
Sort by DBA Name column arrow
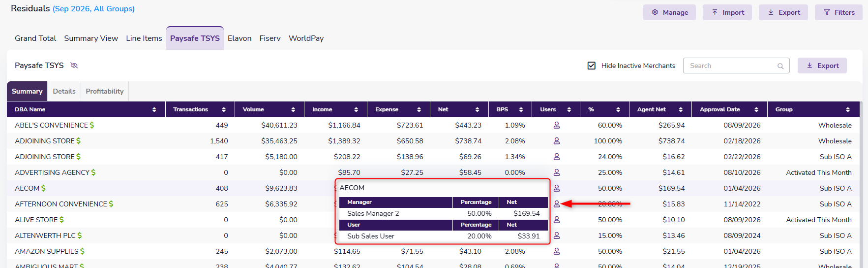tap(154, 109)
